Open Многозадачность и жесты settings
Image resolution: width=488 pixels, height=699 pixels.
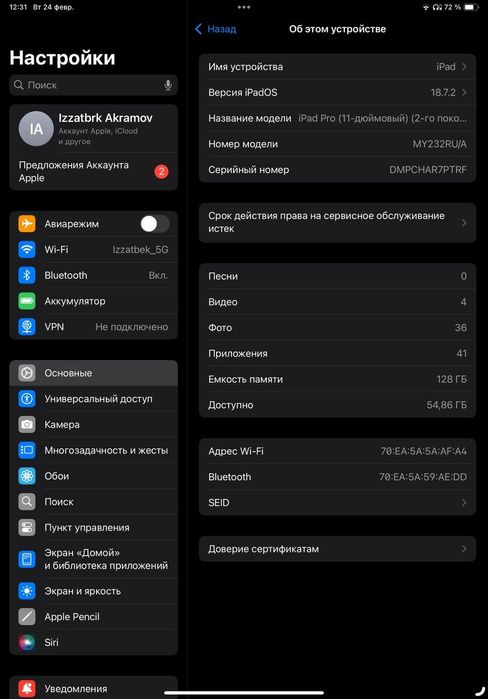click(x=94, y=450)
